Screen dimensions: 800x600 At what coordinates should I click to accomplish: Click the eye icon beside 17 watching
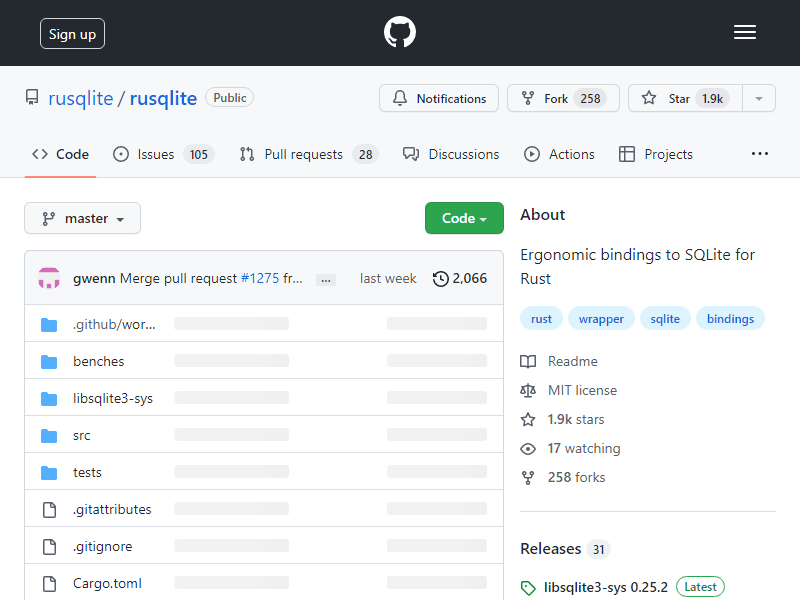point(528,449)
